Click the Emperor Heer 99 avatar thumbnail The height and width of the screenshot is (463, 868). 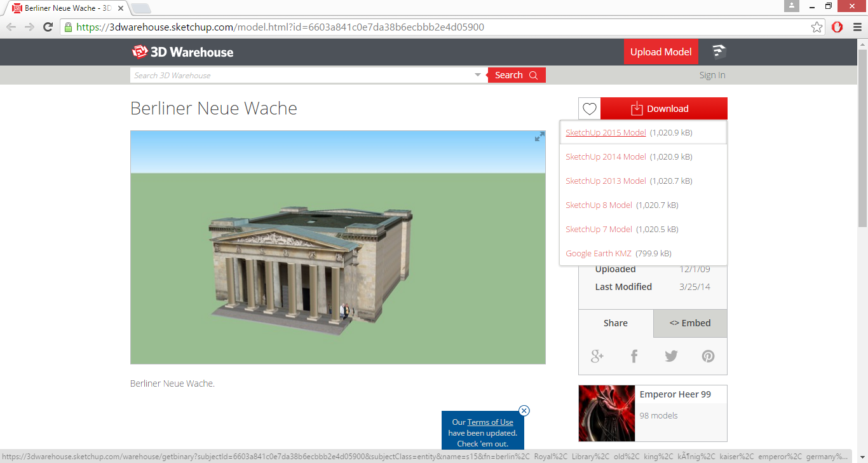coord(607,413)
